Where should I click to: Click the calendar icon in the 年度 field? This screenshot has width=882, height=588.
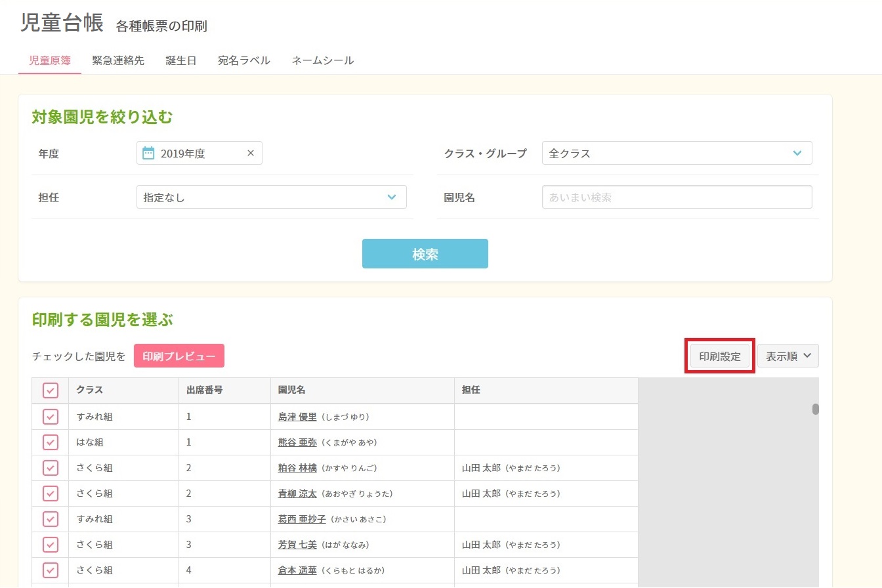point(148,154)
